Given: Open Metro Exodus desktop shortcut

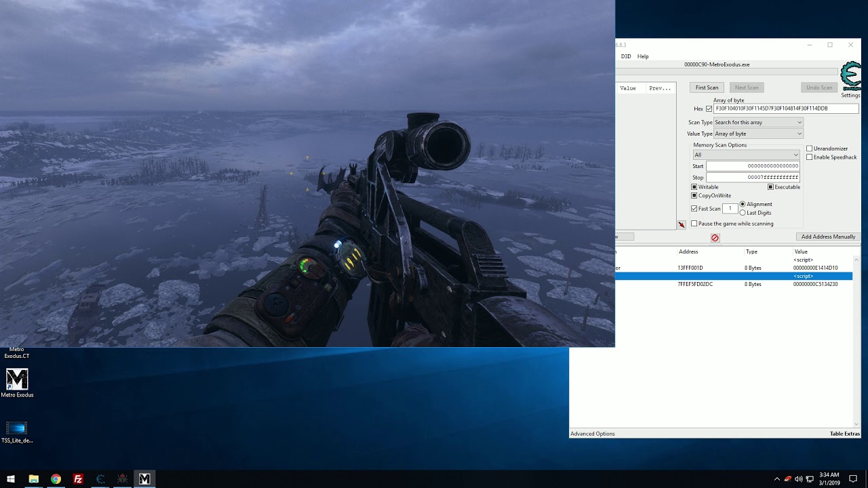Looking at the screenshot, I should click(x=17, y=383).
